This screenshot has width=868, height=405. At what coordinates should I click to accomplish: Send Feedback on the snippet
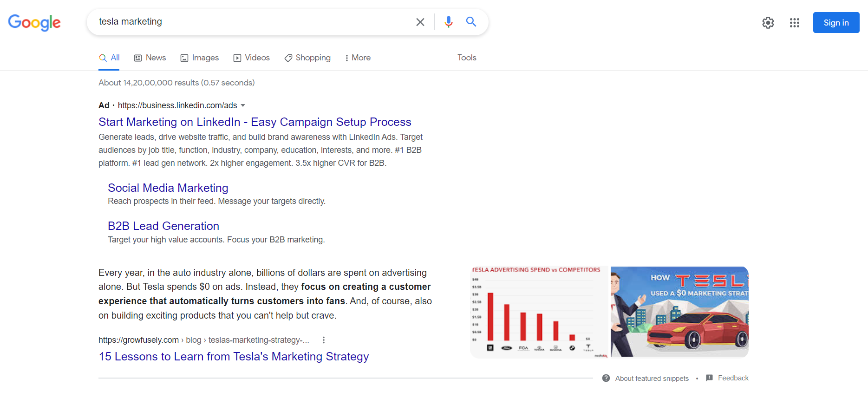click(x=733, y=378)
